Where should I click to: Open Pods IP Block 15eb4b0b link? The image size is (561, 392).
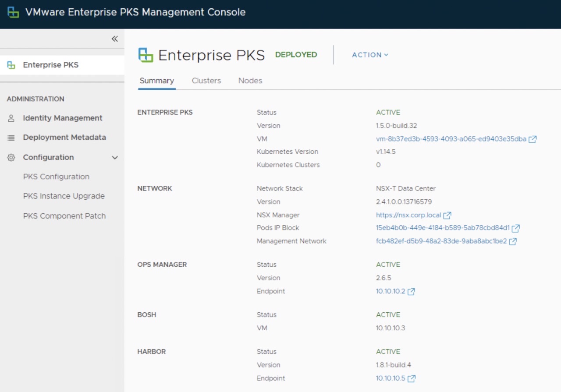(x=443, y=228)
